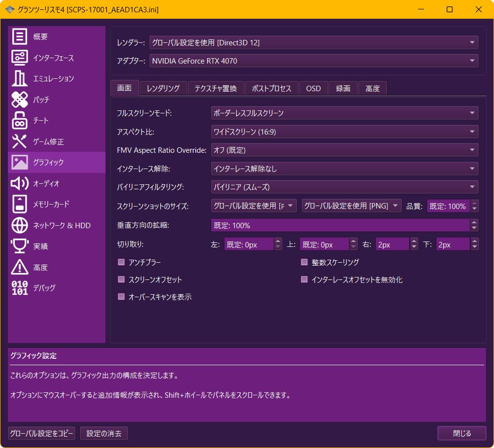Open the 実績 trophy icon
Viewport: 494px width, 448px height.
[20, 246]
